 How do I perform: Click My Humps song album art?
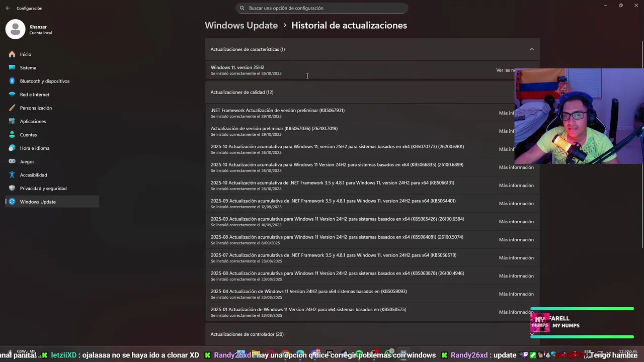click(540, 323)
